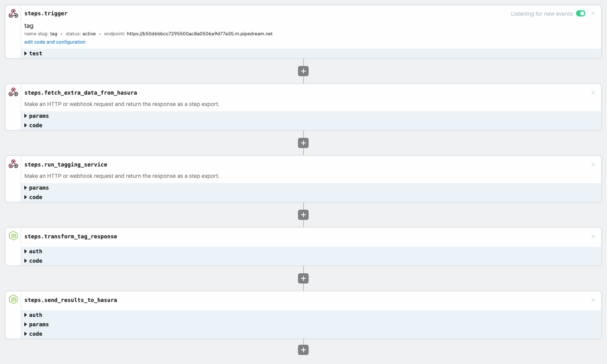
Task: Toggle the Listening for new events switch
Action: (581, 13)
